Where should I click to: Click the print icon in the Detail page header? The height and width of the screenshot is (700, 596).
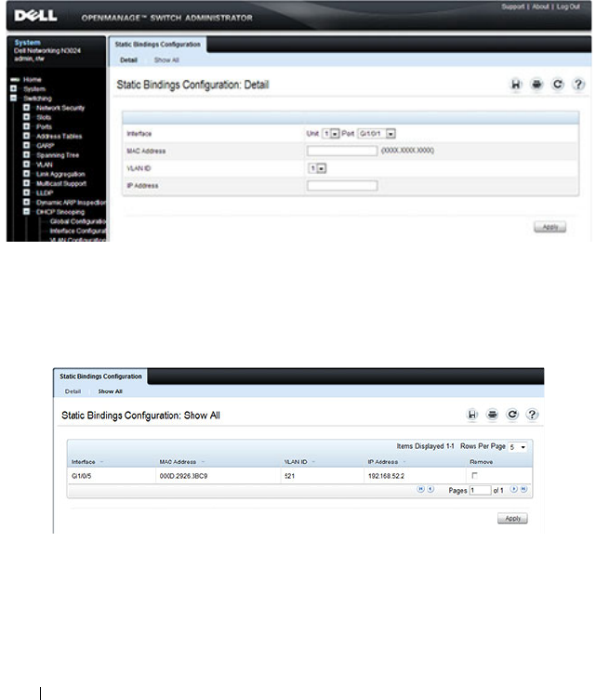536,84
